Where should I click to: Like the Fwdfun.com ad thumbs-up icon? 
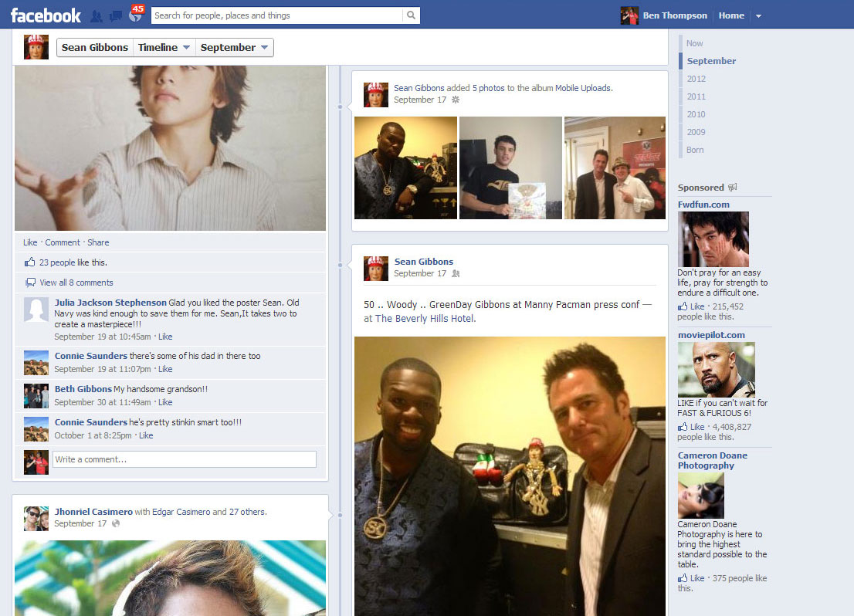pos(683,306)
